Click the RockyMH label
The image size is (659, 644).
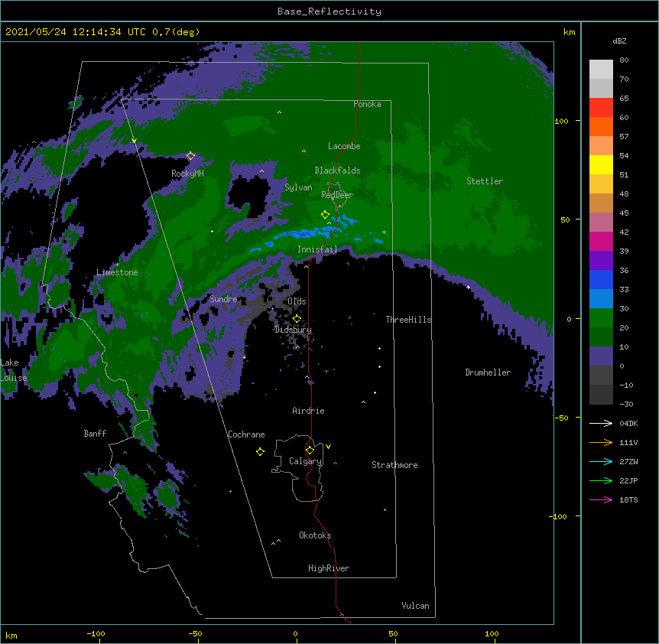[187, 174]
